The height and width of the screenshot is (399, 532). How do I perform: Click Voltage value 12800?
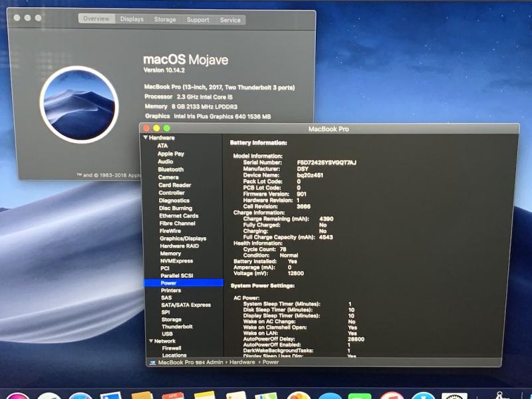click(x=295, y=273)
